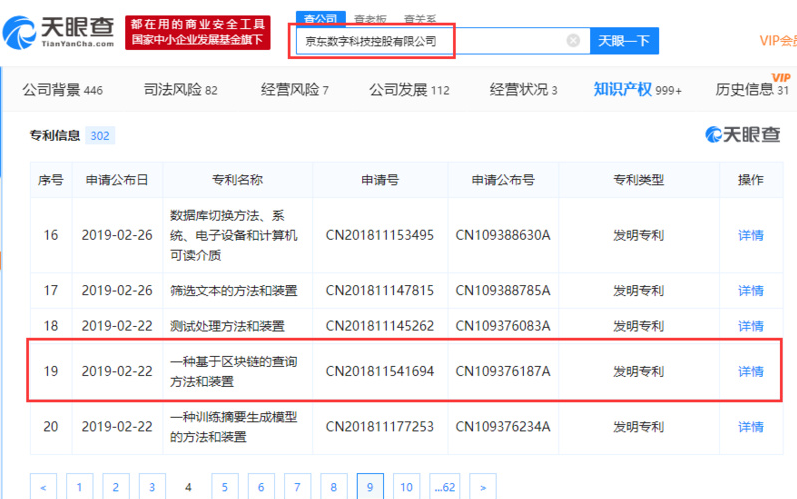Click the 专利信息 count badge 302
This screenshot has width=797, height=499.
[100, 136]
